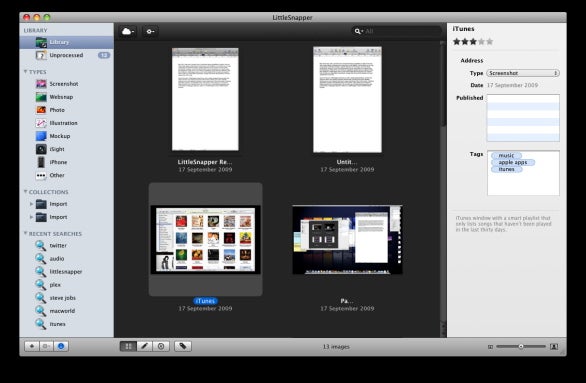Run the recent search 'littlesnapper'
The image size is (586, 383).
click(66, 272)
